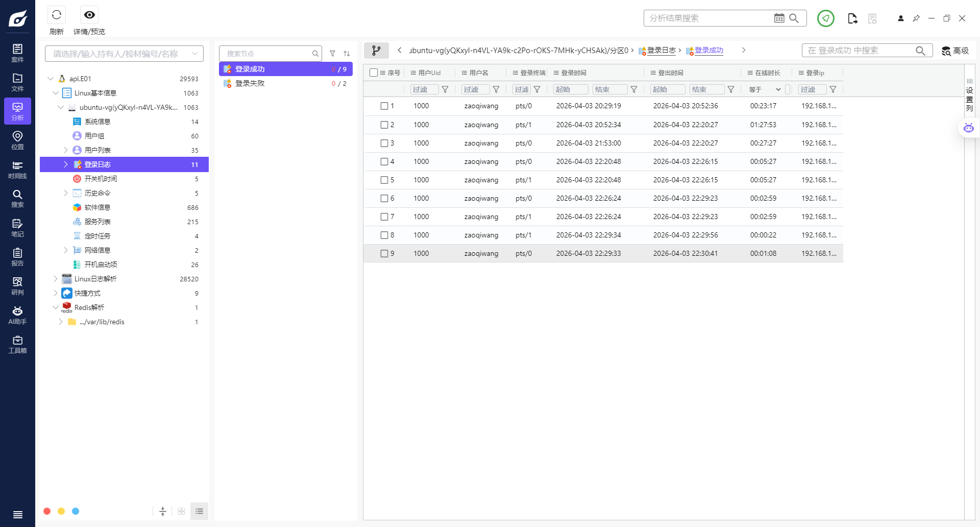Select the 登录成功 node

pyautogui.click(x=285, y=69)
